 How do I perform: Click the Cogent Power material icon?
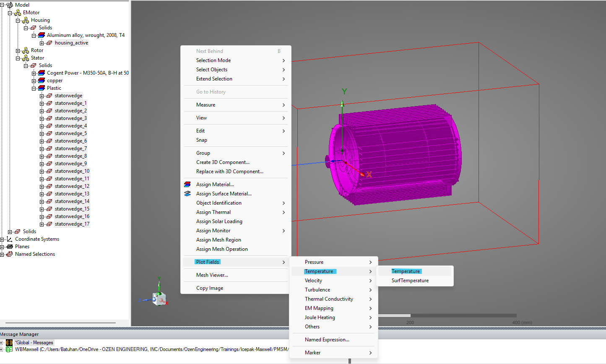(x=42, y=73)
